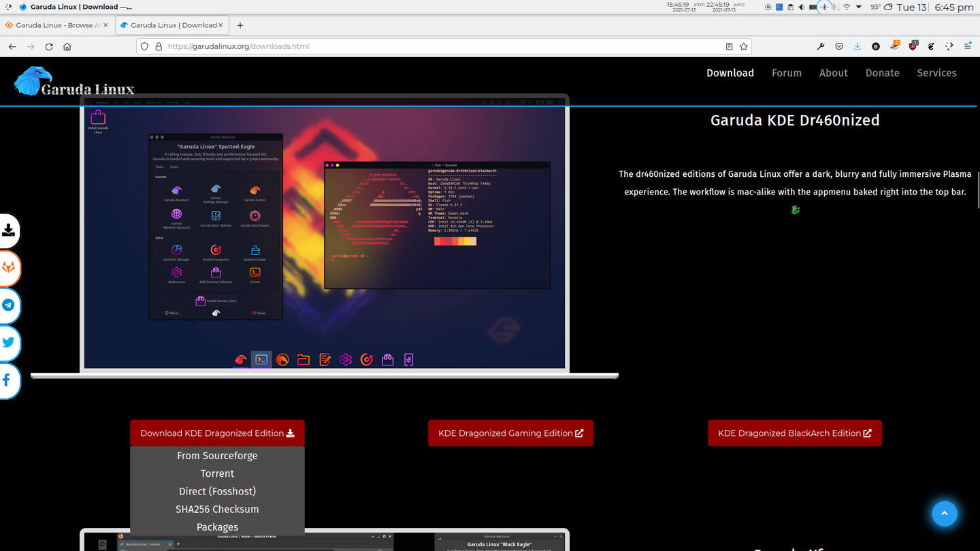Toggle reader view icon in address bar
Image resolution: width=980 pixels, height=551 pixels.
coord(729,46)
